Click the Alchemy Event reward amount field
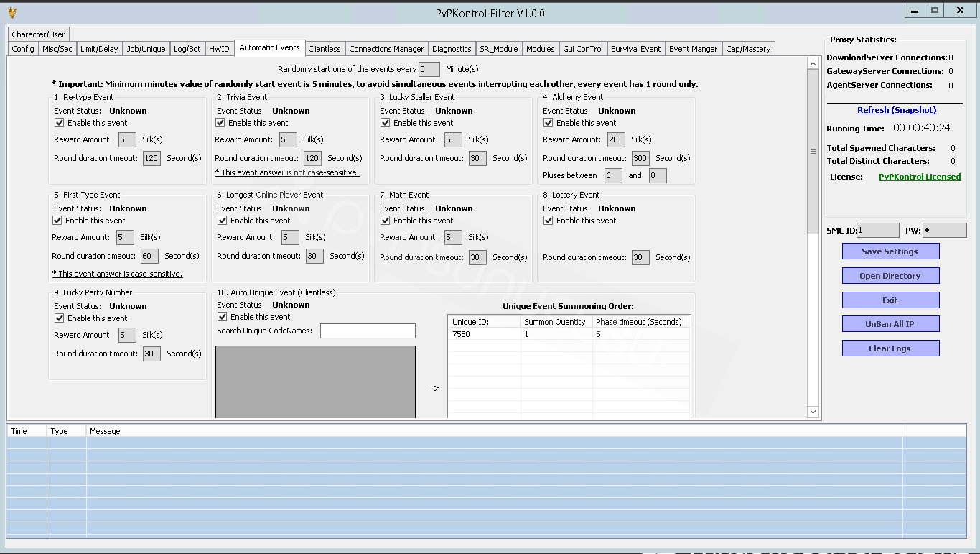The height and width of the screenshot is (554, 980). (x=616, y=139)
